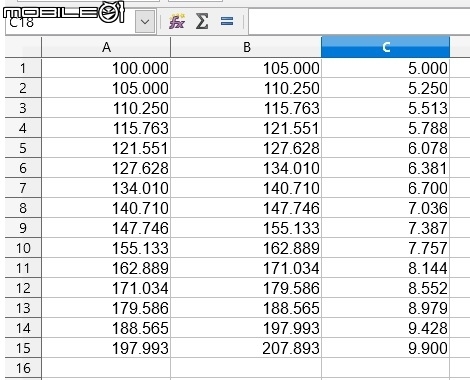Select row 10 header
This screenshot has height=380, width=470.
(x=23, y=248)
